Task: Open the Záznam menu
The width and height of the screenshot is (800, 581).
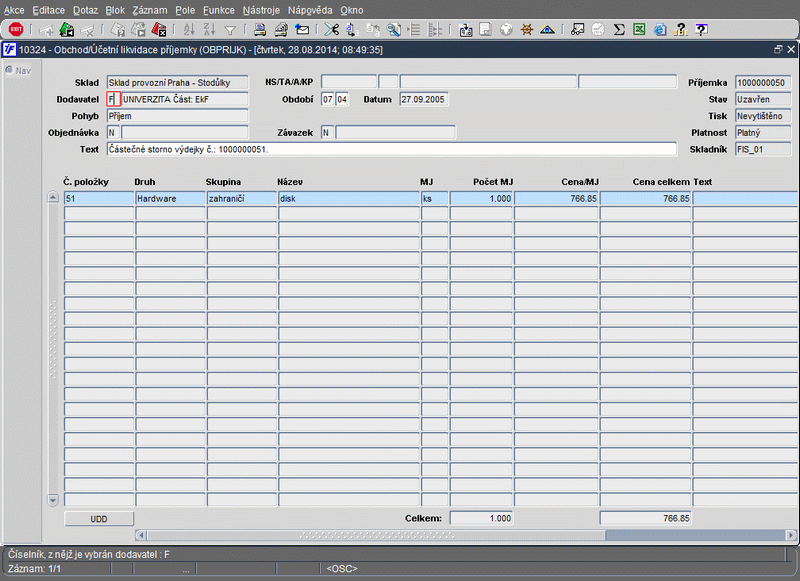Action: click(x=149, y=10)
